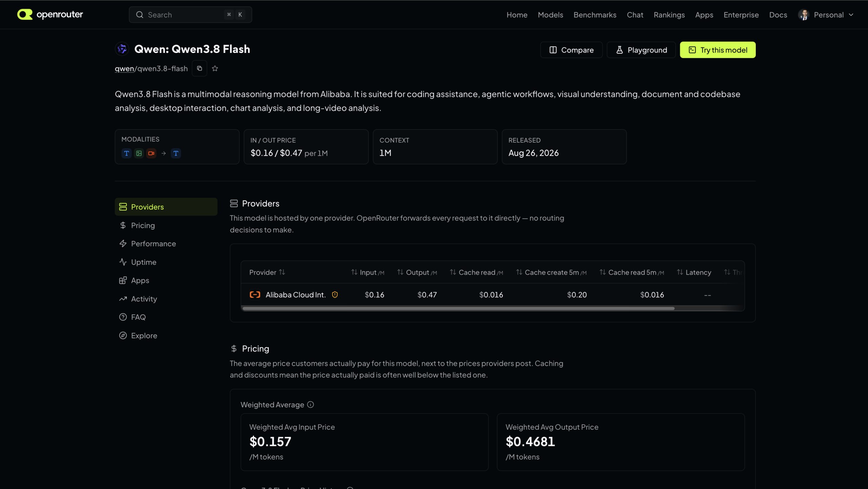Jump to Explore in the sidebar
Viewport: 868px width, 489px height.
click(x=166, y=335)
